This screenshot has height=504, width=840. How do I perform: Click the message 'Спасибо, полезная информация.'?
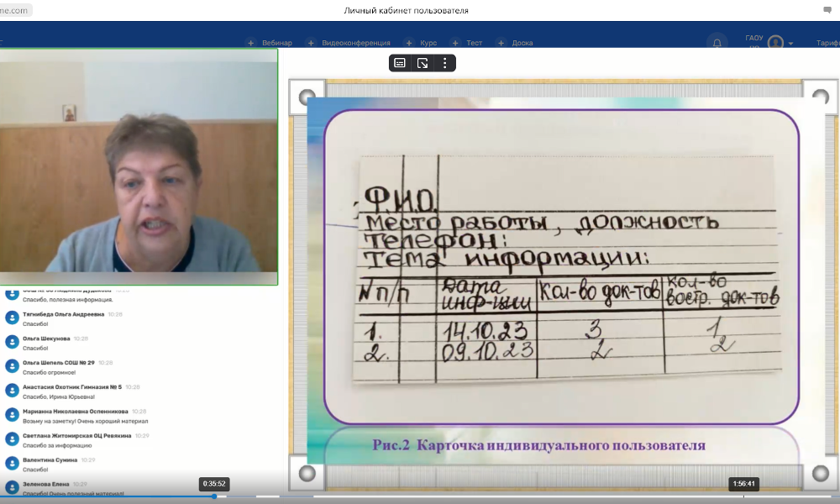[x=68, y=299]
